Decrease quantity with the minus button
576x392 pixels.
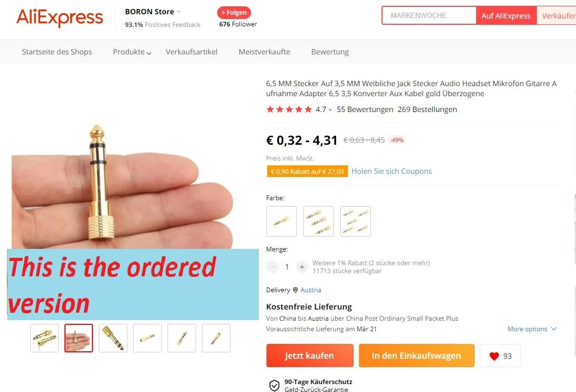coord(273,267)
